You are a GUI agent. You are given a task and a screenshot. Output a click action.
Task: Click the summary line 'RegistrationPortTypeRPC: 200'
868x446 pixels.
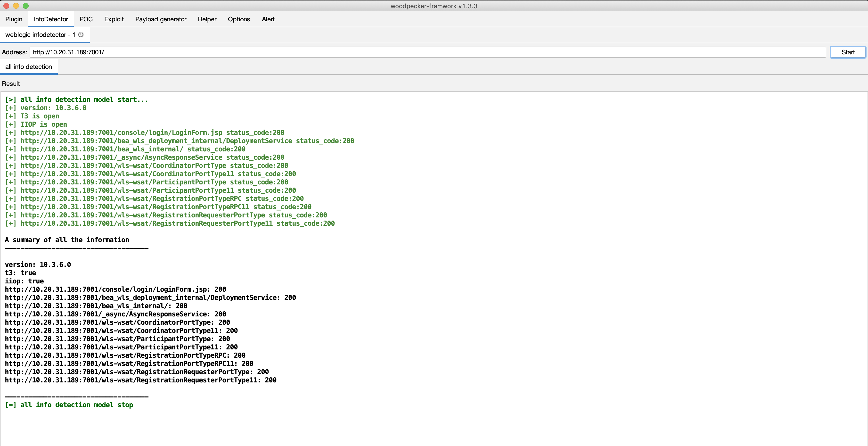[x=125, y=355]
